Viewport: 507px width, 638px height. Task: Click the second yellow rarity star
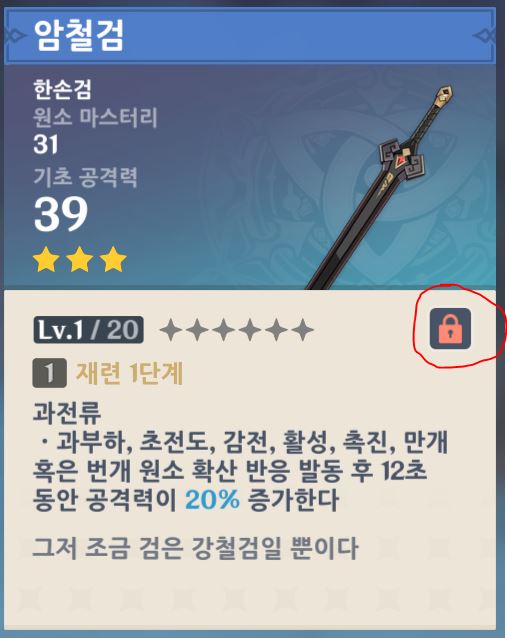(x=80, y=259)
